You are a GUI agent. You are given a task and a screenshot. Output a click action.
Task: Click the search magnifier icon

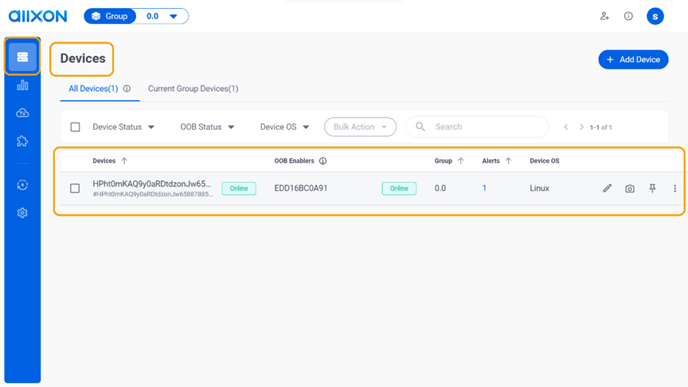point(420,127)
